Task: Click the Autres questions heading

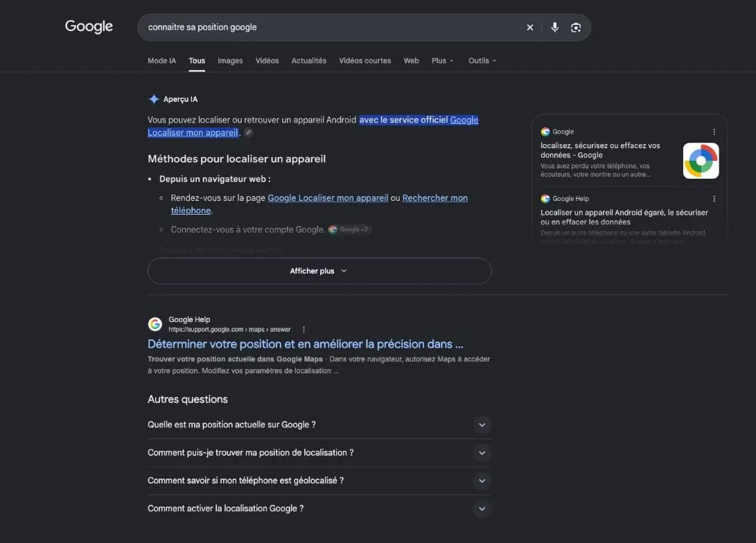Action: click(188, 400)
